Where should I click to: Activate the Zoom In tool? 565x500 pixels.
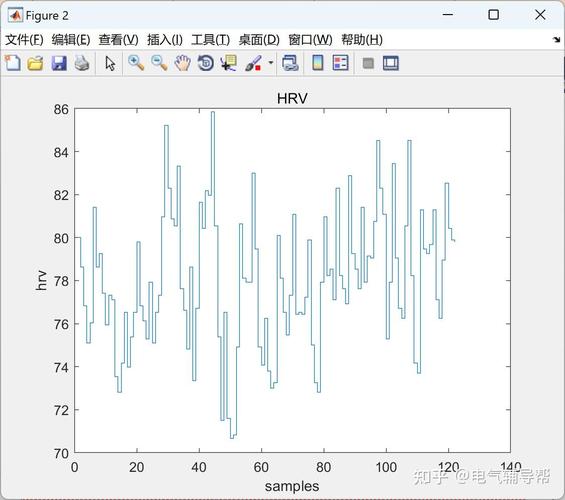136,63
